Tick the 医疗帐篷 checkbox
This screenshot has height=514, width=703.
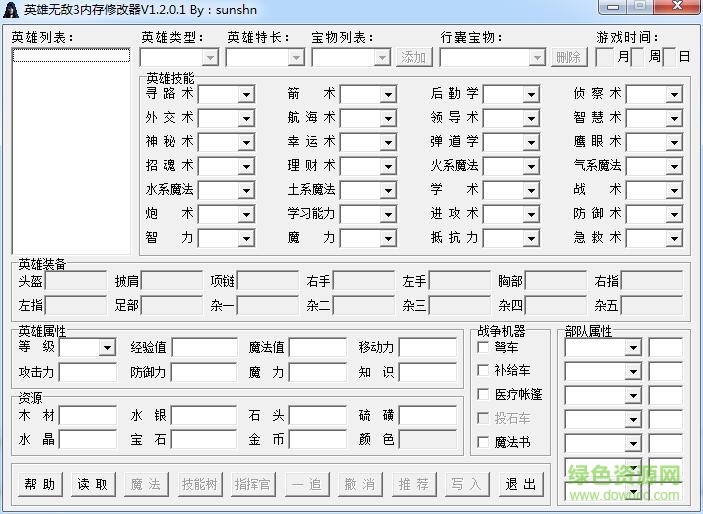tap(483, 395)
